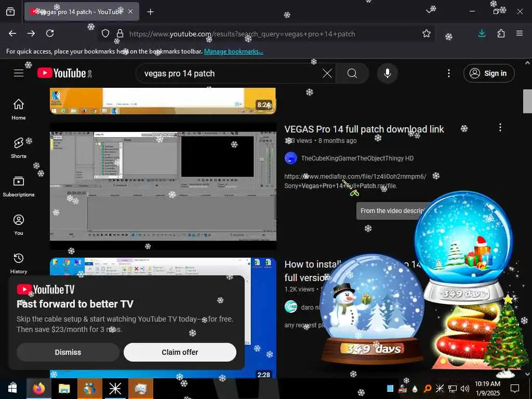Open the Firefox downloads panel
This screenshot has height=399, width=532.
click(482, 33)
